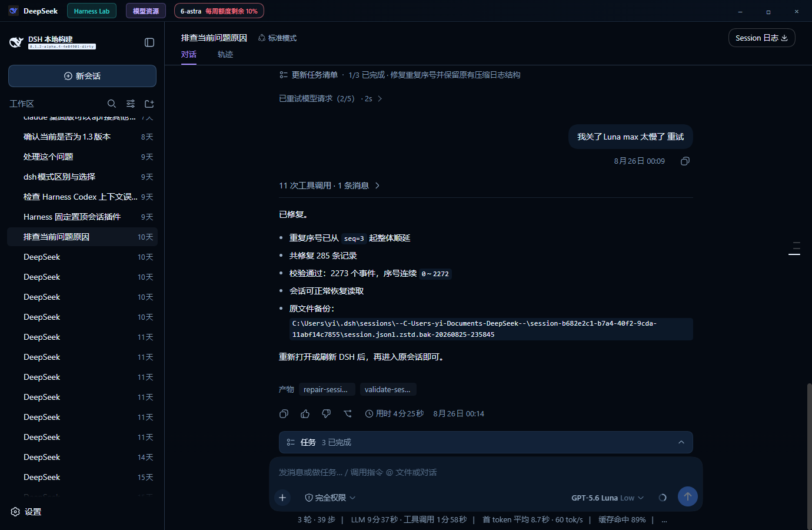Viewport: 812px width, 530px height.
Task: Create new workspace folder icon
Action: 149,104
